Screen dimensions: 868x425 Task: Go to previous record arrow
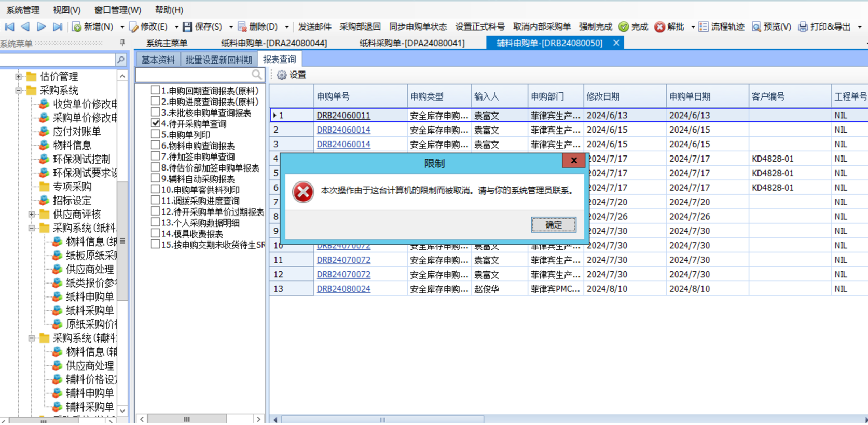[x=25, y=26]
